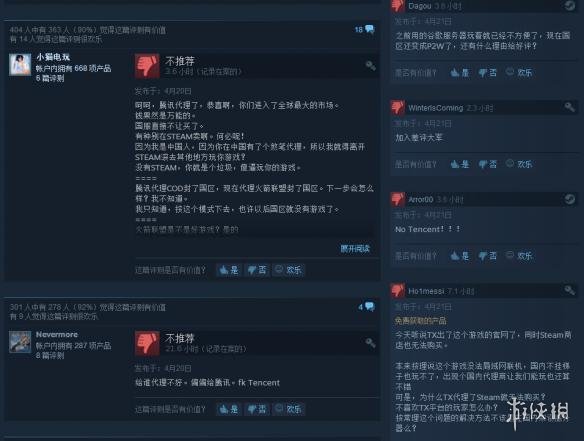Vote 否 on Arror00 review
Viewport: 584px width, 441px height.
pos(488,256)
